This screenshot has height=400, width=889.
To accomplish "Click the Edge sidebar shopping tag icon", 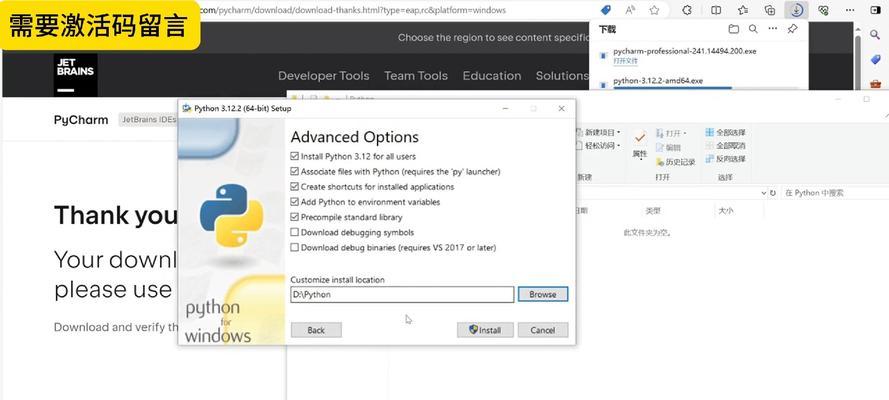I will click(x=875, y=59).
